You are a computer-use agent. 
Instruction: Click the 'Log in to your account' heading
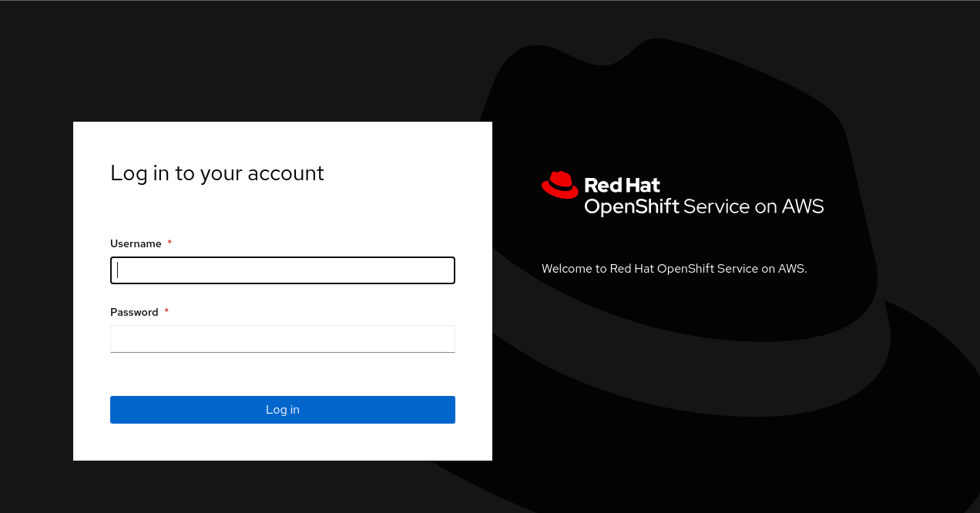(217, 173)
